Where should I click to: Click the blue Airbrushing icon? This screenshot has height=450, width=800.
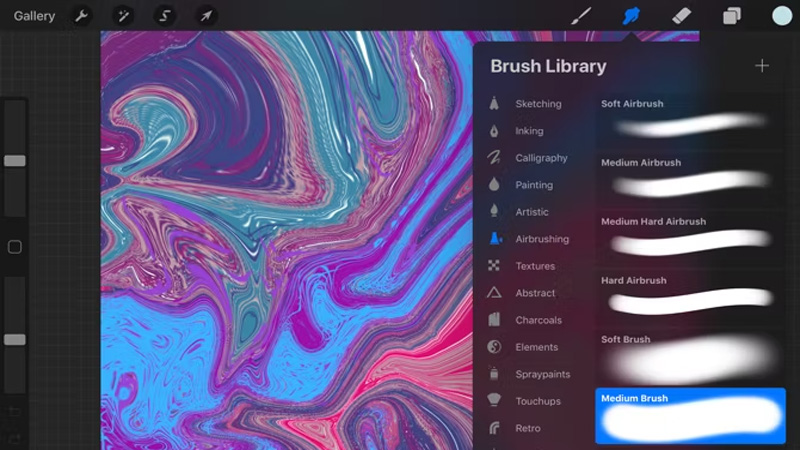coord(495,238)
